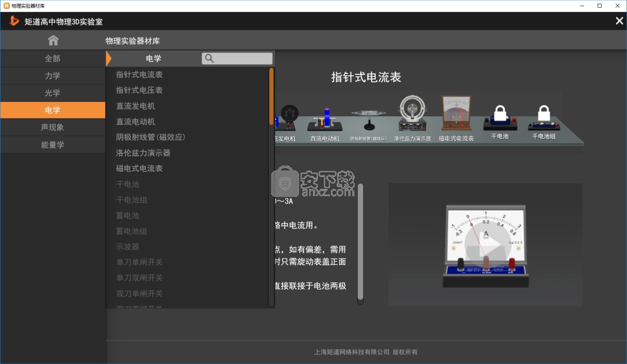Pick the 直流电动机 shelf icon

(x=325, y=119)
